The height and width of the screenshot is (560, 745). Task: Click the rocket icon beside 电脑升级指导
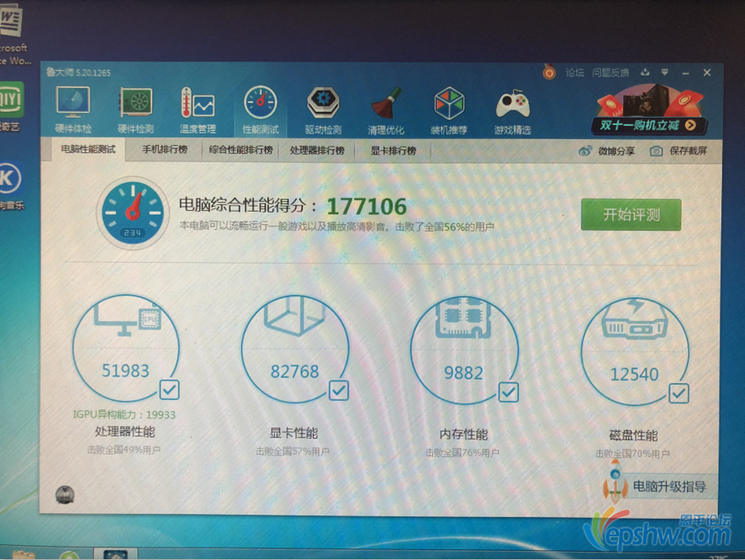[615, 483]
